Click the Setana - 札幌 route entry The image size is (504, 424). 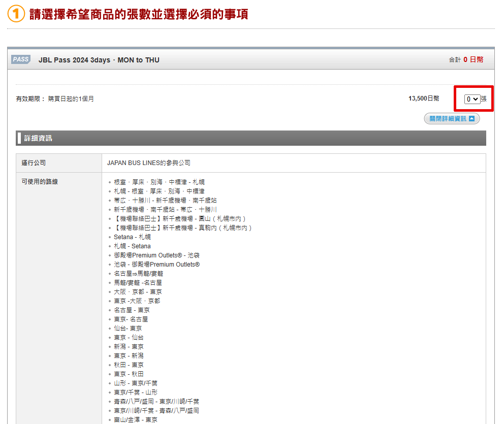coord(132,237)
